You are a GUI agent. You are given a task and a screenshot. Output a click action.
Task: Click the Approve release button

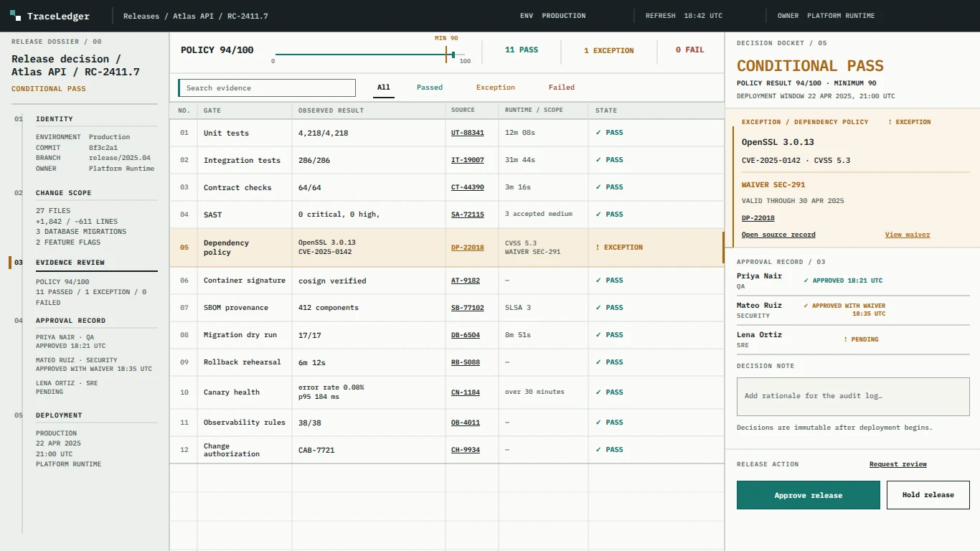tap(809, 495)
